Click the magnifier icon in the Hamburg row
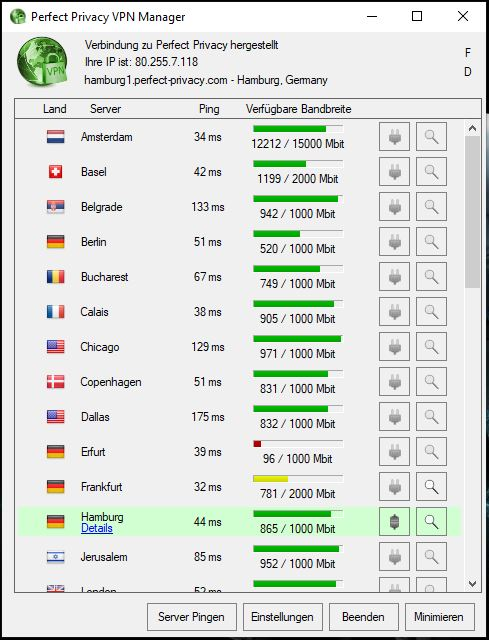Image resolution: width=489 pixels, height=640 pixels. pos(431,522)
